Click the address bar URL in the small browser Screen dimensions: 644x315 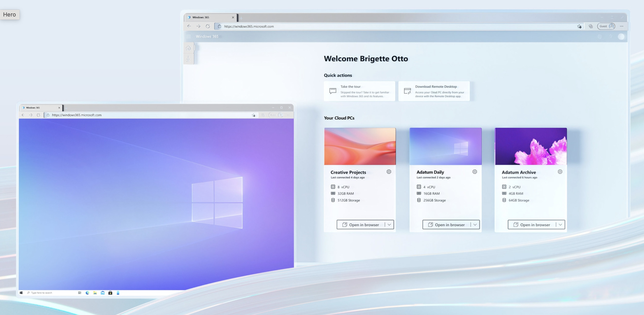click(77, 115)
